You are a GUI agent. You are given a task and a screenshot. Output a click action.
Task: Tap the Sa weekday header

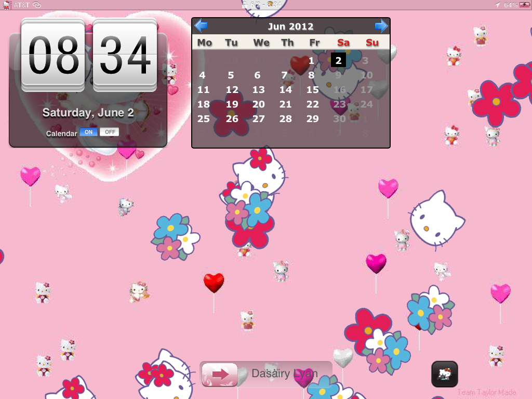[343, 43]
